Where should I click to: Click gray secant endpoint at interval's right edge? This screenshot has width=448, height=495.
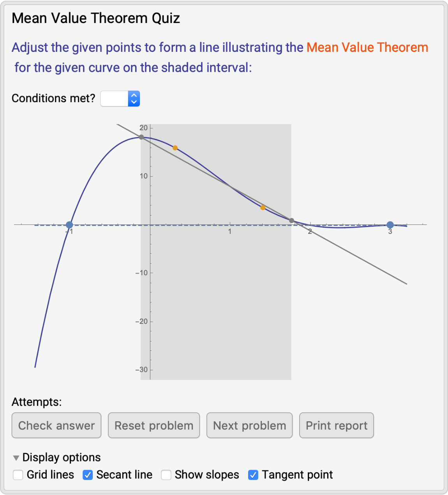[291, 221]
